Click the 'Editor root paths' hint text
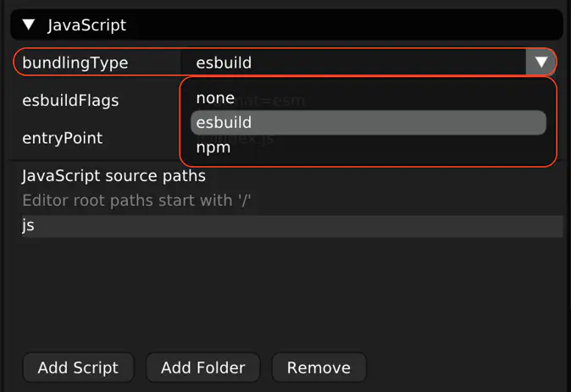Image resolution: width=571 pixels, height=392 pixels. 137,201
